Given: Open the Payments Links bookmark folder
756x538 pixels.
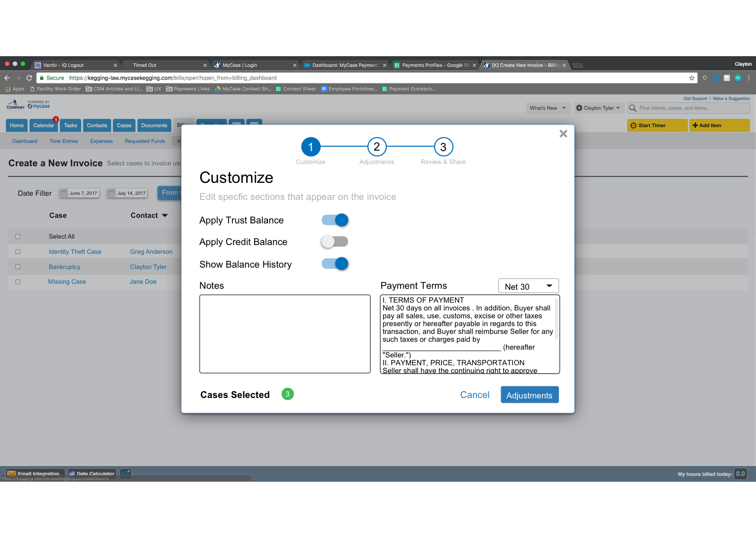Looking at the screenshot, I should click(188, 89).
